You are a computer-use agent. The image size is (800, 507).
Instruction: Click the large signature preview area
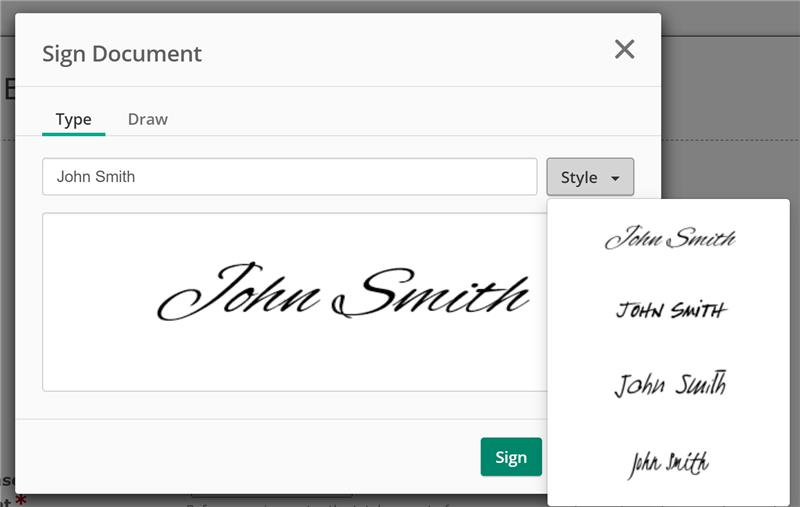pos(295,302)
